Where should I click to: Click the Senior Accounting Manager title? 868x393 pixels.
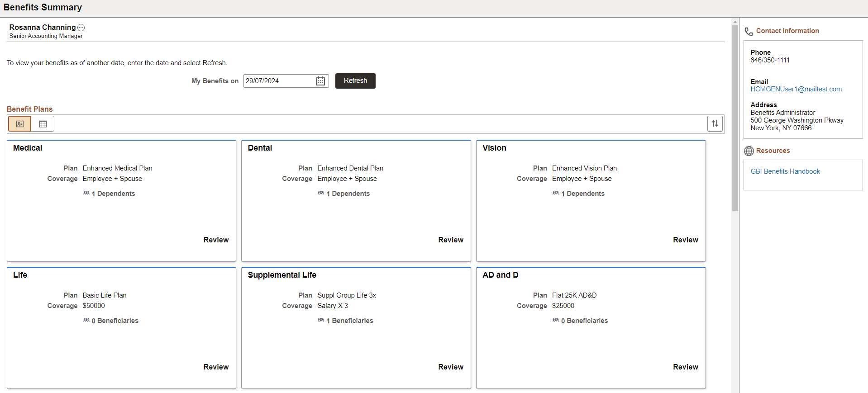pyautogui.click(x=46, y=36)
